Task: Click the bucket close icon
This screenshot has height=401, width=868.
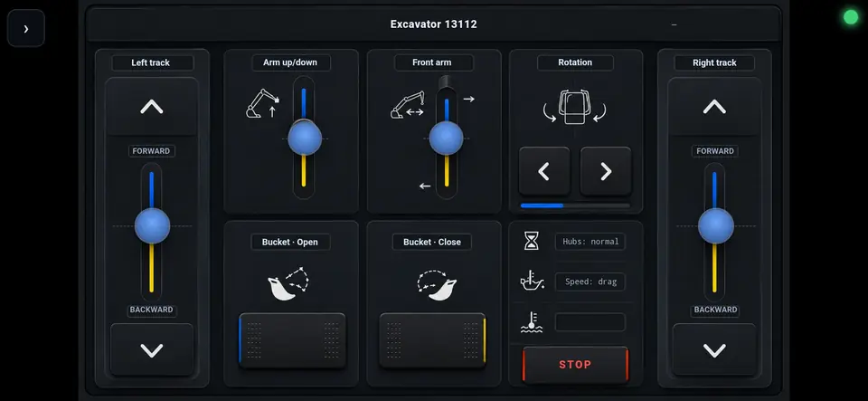Action: [x=437, y=285]
